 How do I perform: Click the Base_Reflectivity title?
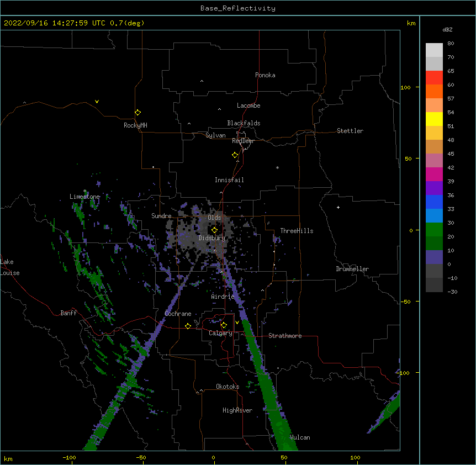(x=238, y=8)
